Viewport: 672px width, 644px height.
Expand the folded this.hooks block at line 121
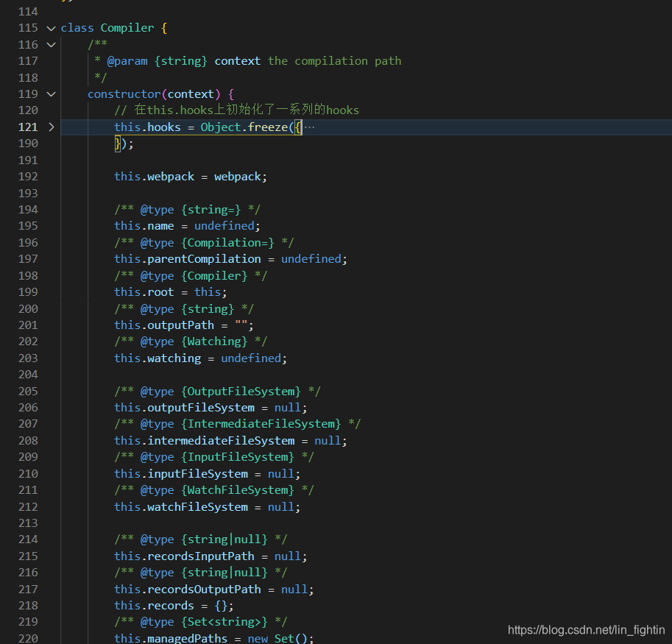point(51,127)
